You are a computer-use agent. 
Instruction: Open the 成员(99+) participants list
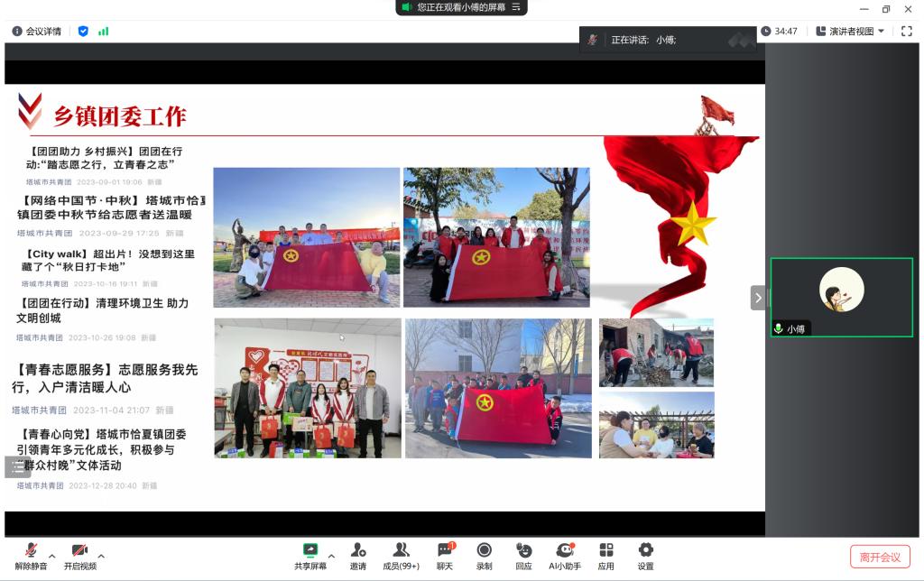[x=401, y=556]
